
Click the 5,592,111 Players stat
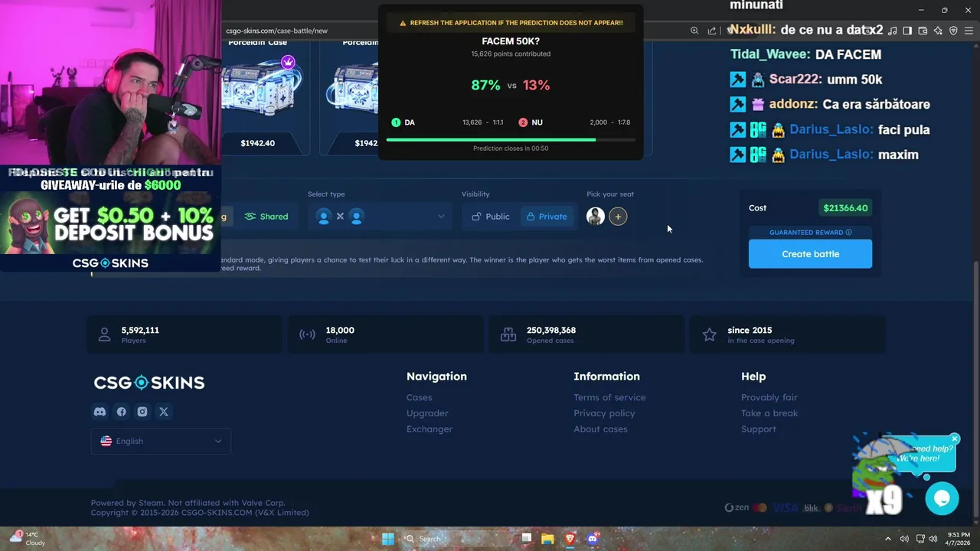pos(184,334)
